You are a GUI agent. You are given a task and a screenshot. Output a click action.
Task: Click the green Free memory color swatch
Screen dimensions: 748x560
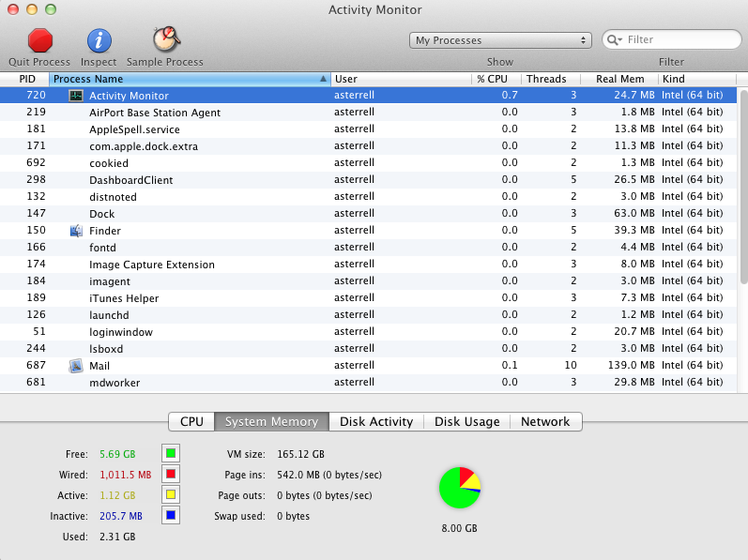click(x=171, y=453)
